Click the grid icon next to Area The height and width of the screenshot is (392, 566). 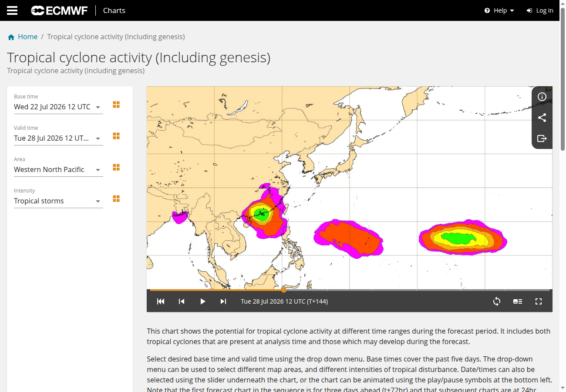pyautogui.click(x=116, y=167)
